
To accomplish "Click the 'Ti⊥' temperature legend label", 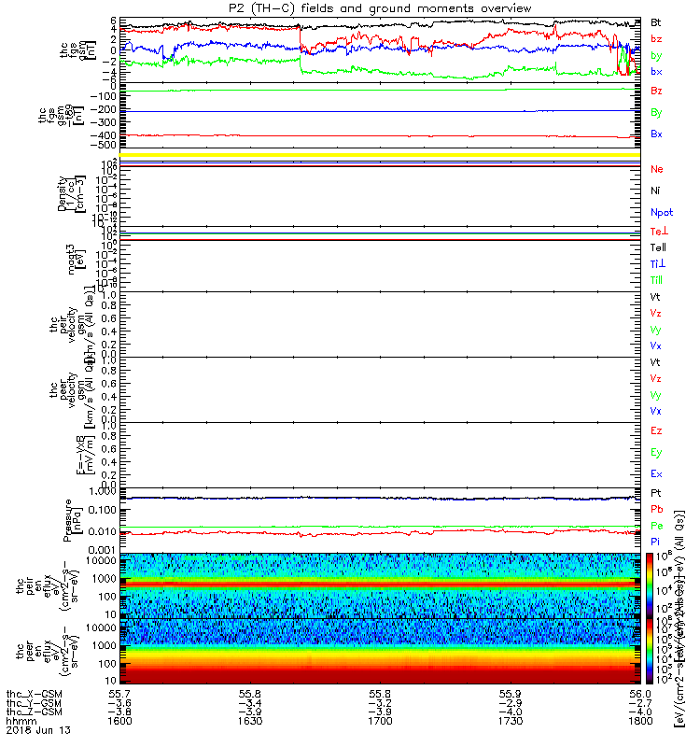I will (x=658, y=264).
